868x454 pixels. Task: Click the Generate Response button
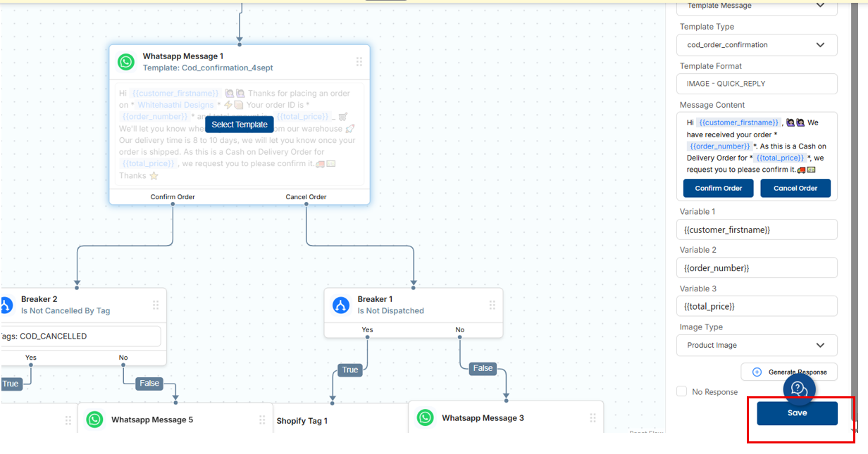789,372
